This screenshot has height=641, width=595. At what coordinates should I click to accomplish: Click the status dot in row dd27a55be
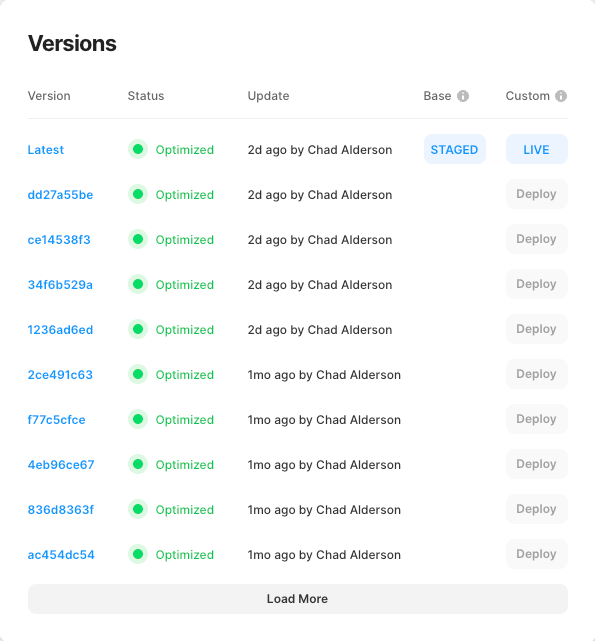[x=138, y=194]
